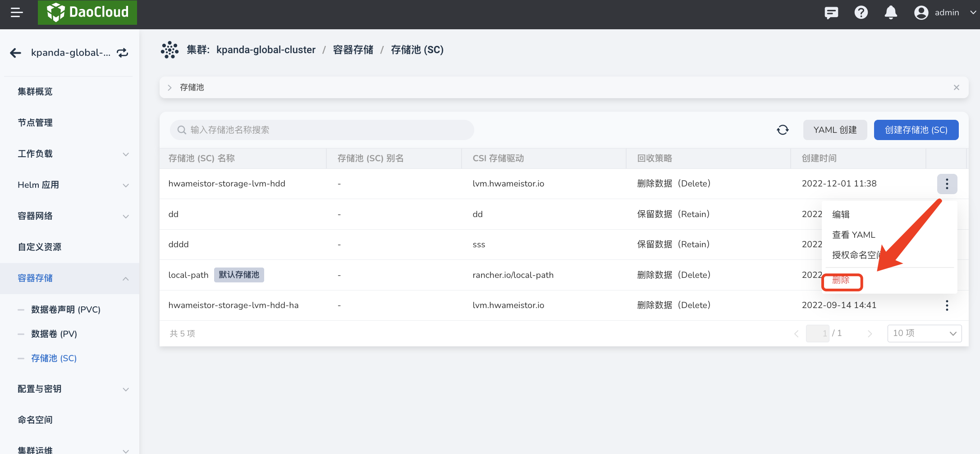This screenshot has width=980, height=454.
Task: Click kpanda-global-cluster breadcrumb link
Action: 266,50
